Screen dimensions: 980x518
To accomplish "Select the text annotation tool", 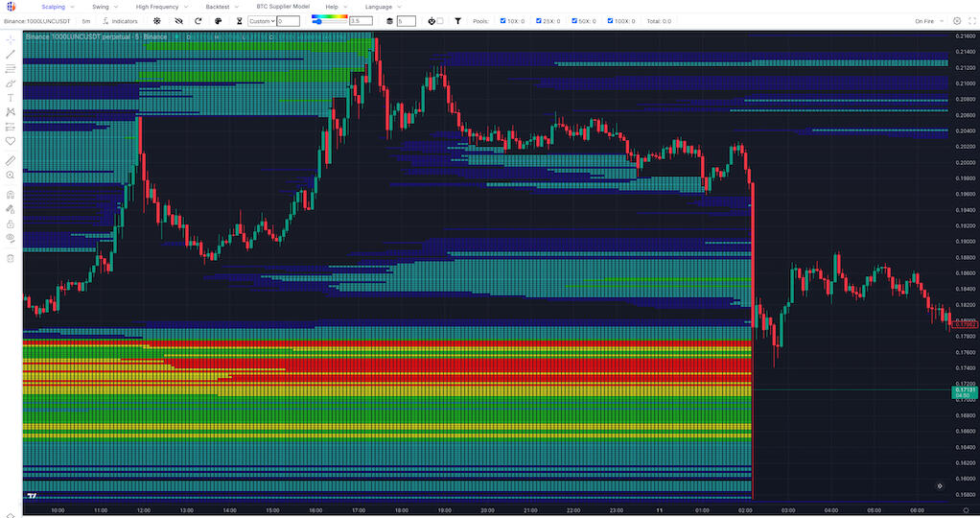I will (10, 98).
